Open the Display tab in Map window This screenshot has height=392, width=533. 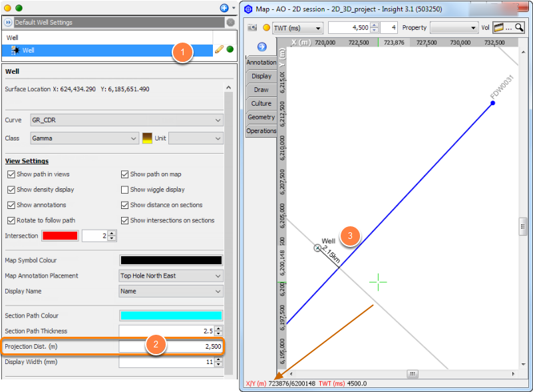(262, 76)
